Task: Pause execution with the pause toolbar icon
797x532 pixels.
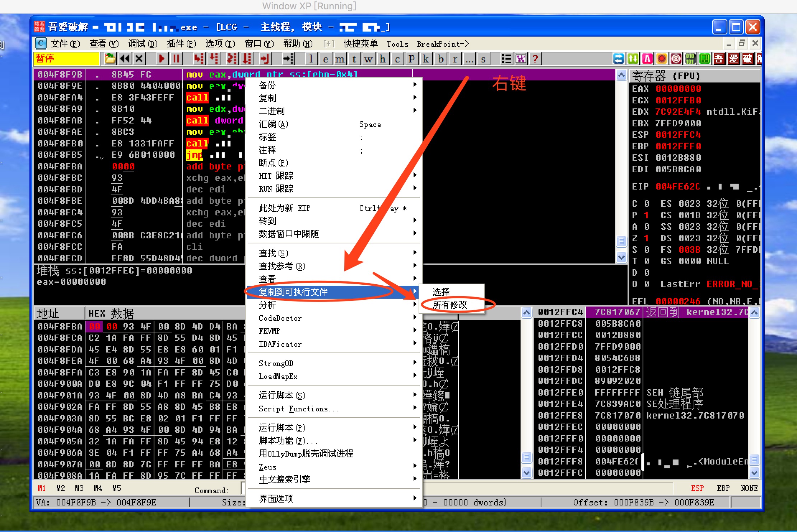Action: pos(176,59)
